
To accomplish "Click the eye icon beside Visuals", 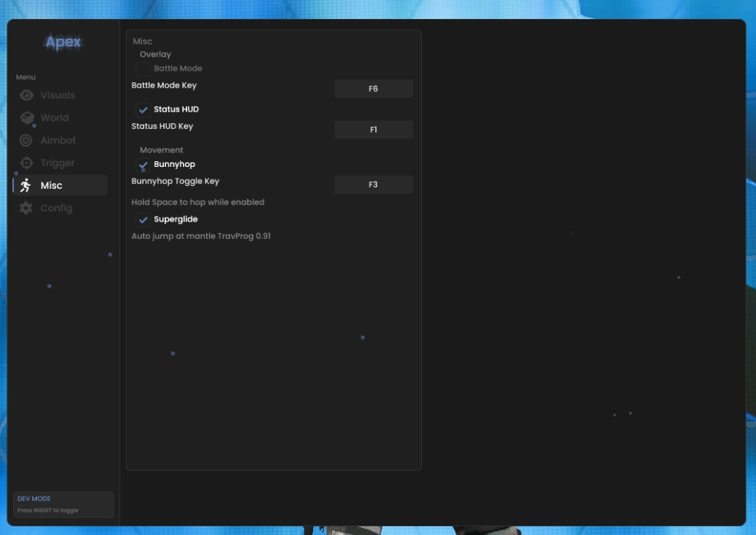I will (26, 95).
